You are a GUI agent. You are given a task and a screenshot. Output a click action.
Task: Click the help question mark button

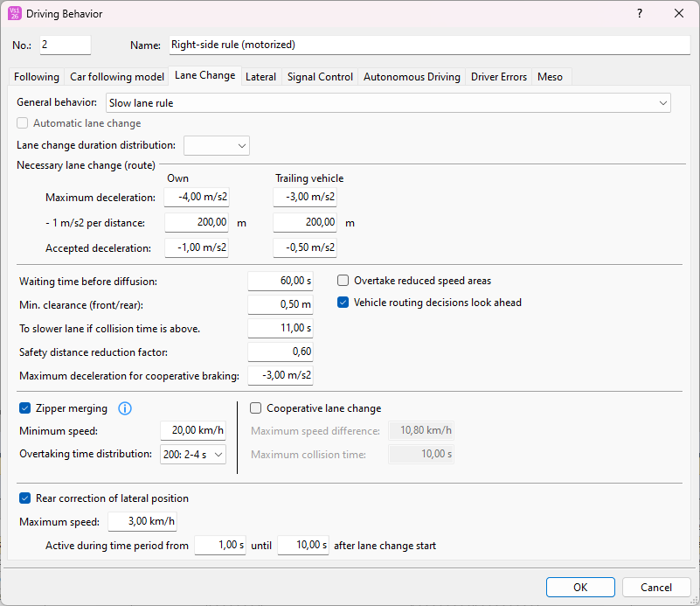639,13
